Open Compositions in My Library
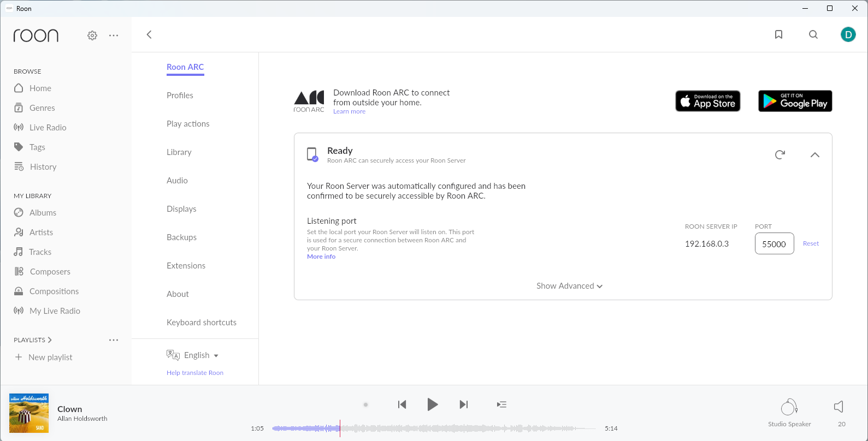868x441 pixels. pos(46,291)
